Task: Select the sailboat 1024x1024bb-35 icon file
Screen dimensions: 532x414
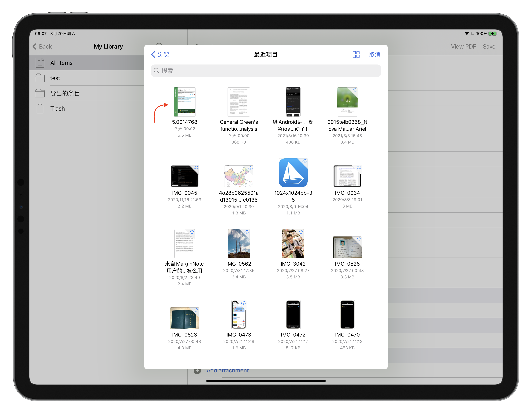Action: 293,173
